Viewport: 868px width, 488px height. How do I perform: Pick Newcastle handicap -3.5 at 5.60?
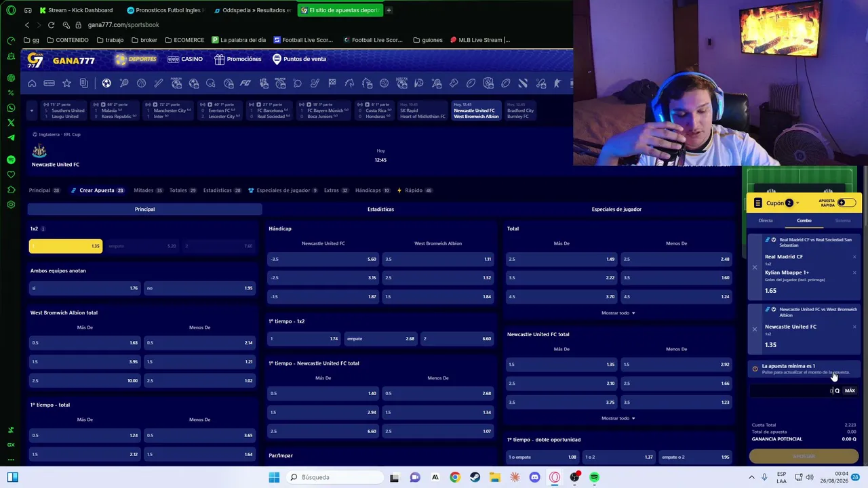click(x=323, y=259)
